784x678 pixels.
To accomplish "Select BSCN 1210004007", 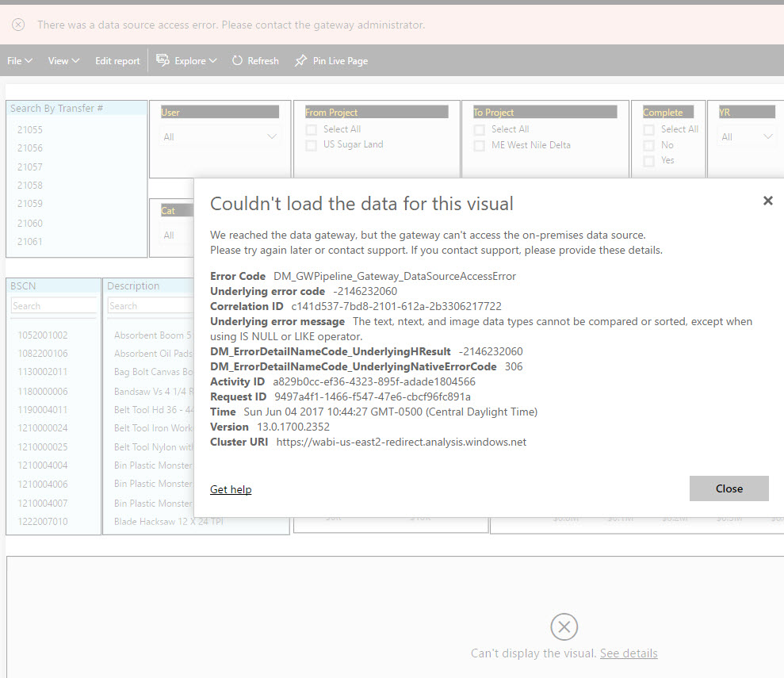I will [x=43, y=503].
